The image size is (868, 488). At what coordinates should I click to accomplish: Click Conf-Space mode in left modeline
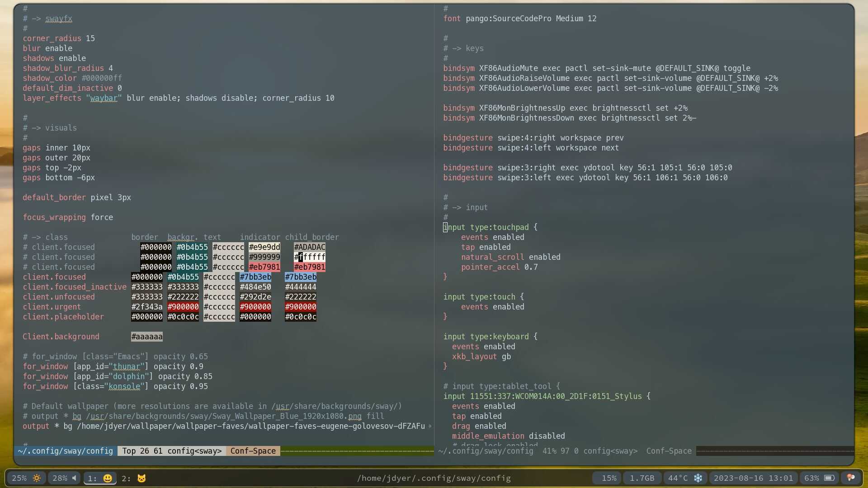253,451
